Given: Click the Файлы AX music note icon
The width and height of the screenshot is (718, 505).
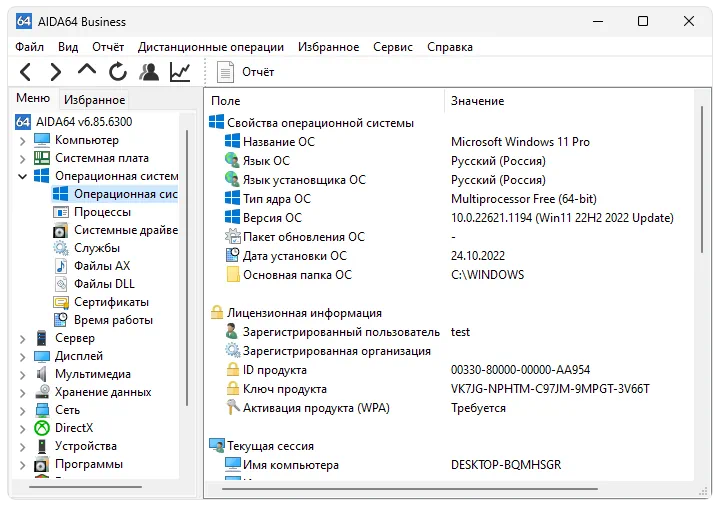Looking at the screenshot, I should pos(60,266).
